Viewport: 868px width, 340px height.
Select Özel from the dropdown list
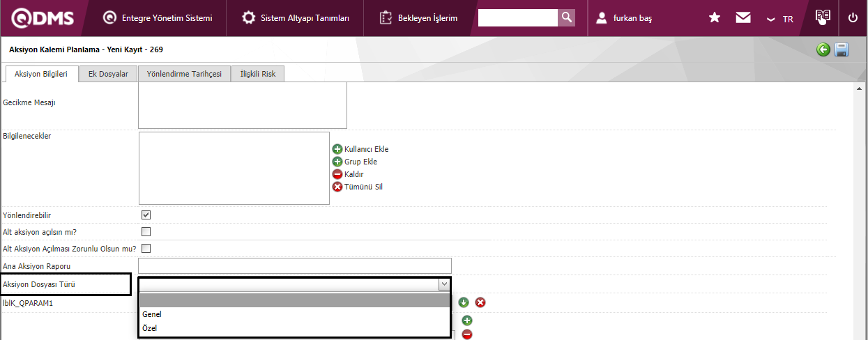[295, 327]
